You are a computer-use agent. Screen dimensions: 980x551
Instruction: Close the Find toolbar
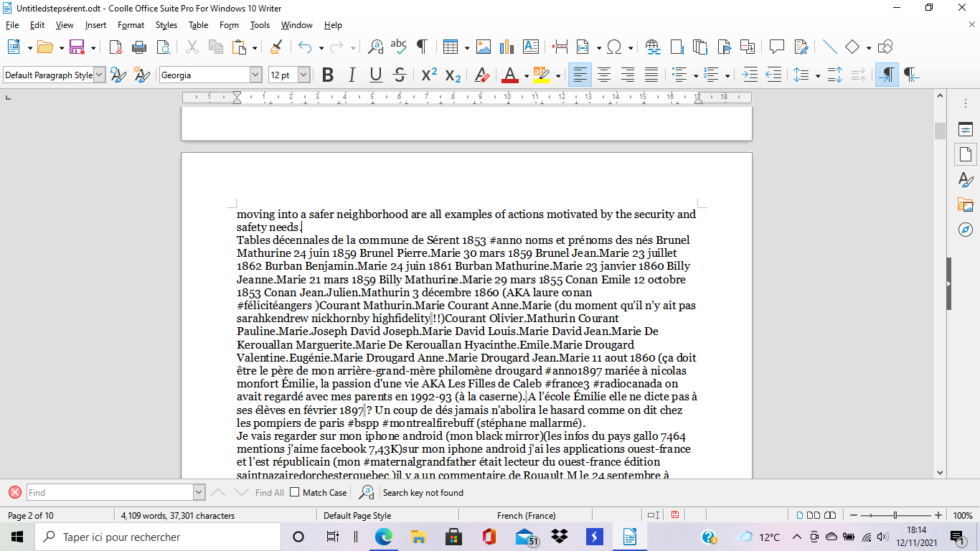point(14,492)
